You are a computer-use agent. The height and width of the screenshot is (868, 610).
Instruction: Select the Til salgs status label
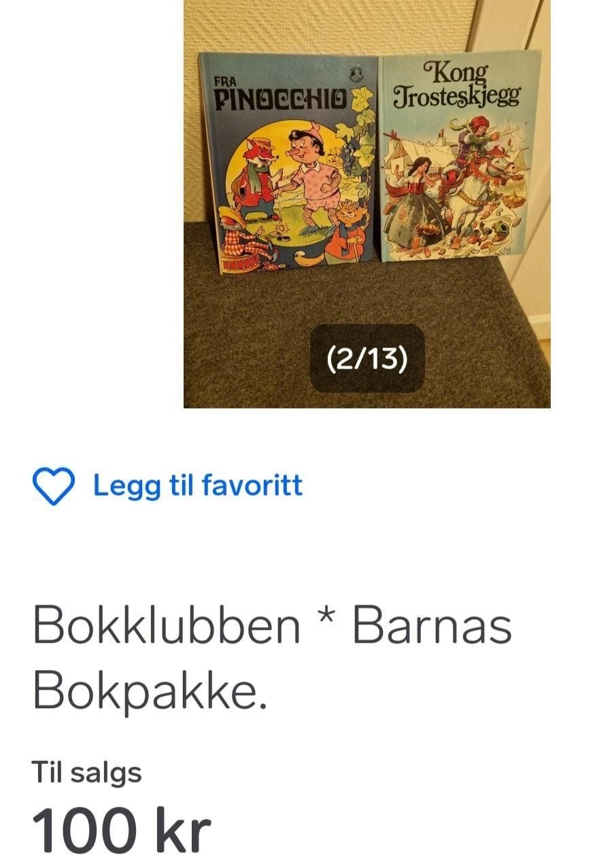click(87, 772)
